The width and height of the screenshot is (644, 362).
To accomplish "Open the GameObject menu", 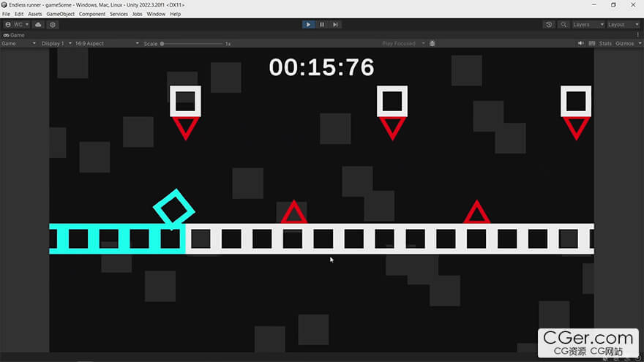I will 60,14.
